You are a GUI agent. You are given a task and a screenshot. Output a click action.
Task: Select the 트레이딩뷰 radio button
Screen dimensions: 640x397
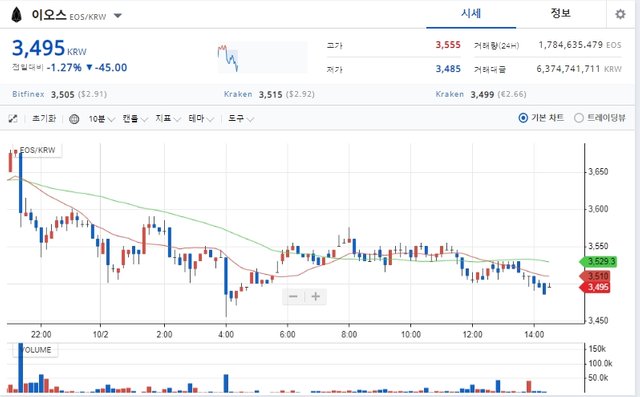[x=578, y=118]
